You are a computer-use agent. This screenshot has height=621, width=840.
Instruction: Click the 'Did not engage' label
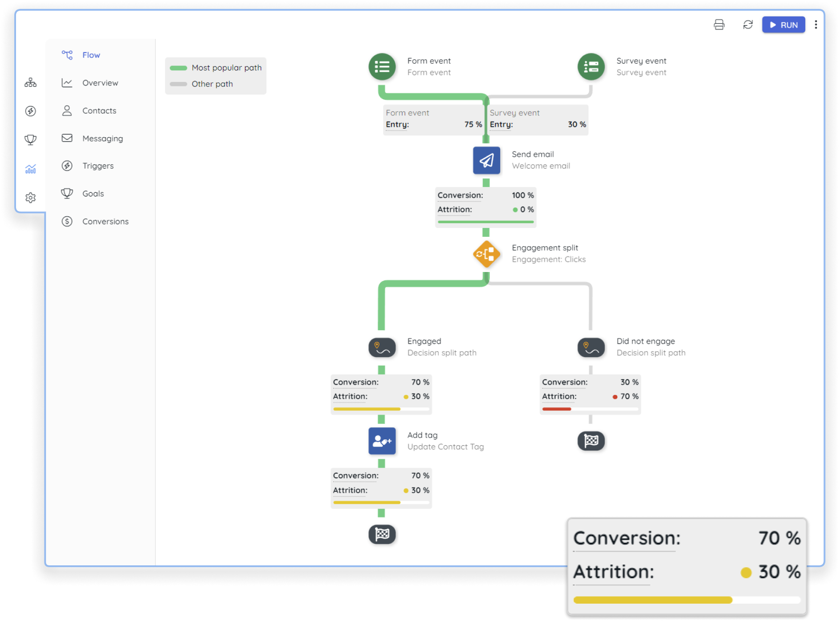(645, 341)
